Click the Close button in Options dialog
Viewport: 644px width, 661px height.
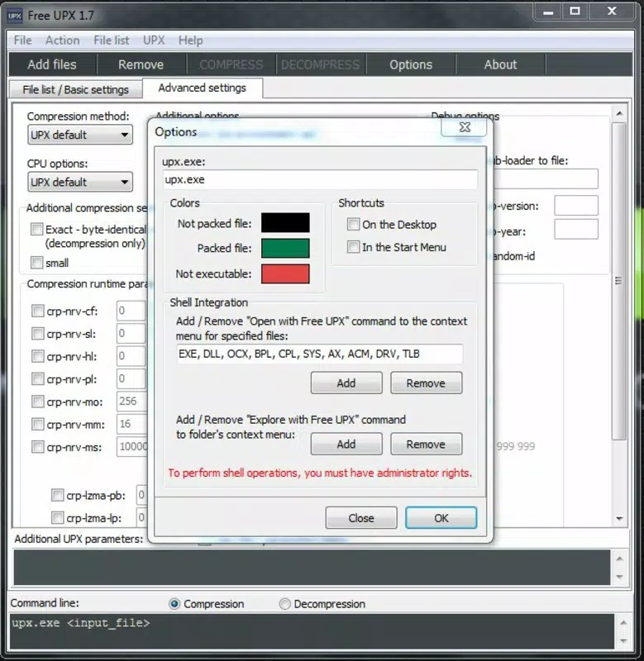click(x=361, y=518)
